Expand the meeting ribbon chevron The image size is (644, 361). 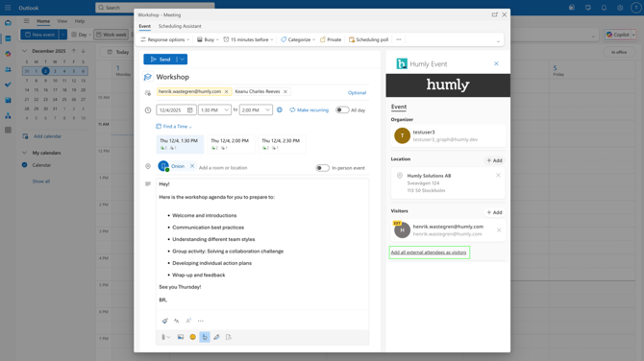[498, 41]
